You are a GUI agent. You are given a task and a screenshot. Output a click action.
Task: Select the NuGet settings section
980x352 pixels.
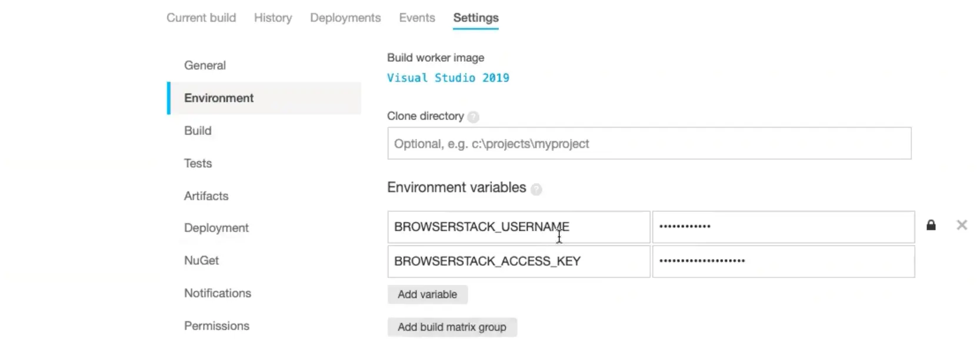(x=201, y=260)
